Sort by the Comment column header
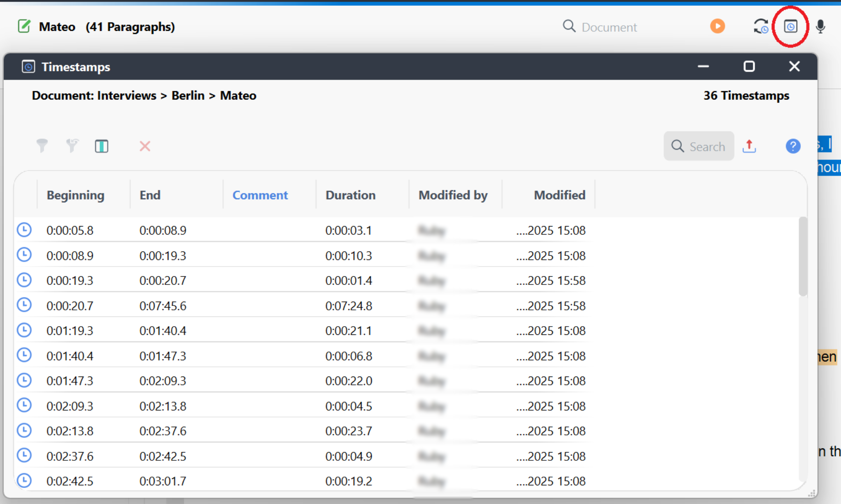 click(260, 195)
